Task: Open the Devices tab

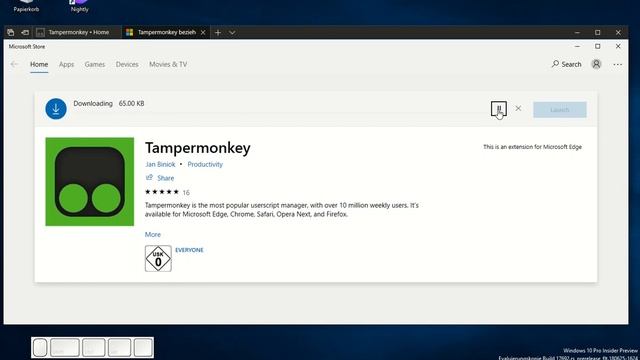Action: click(x=127, y=64)
